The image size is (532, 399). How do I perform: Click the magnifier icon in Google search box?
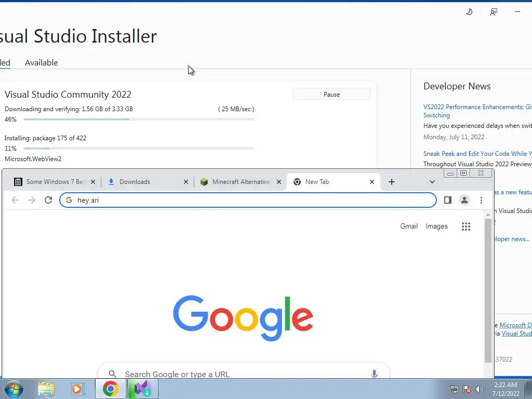click(112, 374)
